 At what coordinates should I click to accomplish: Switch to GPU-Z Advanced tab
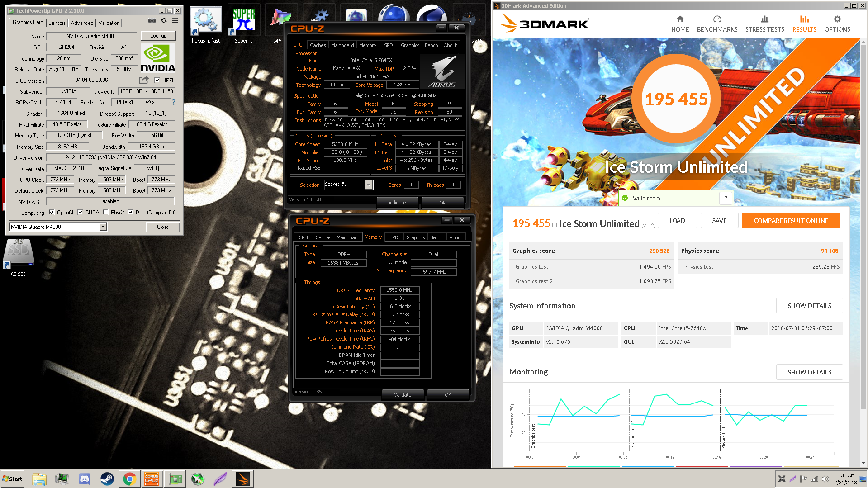[x=82, y=23]
